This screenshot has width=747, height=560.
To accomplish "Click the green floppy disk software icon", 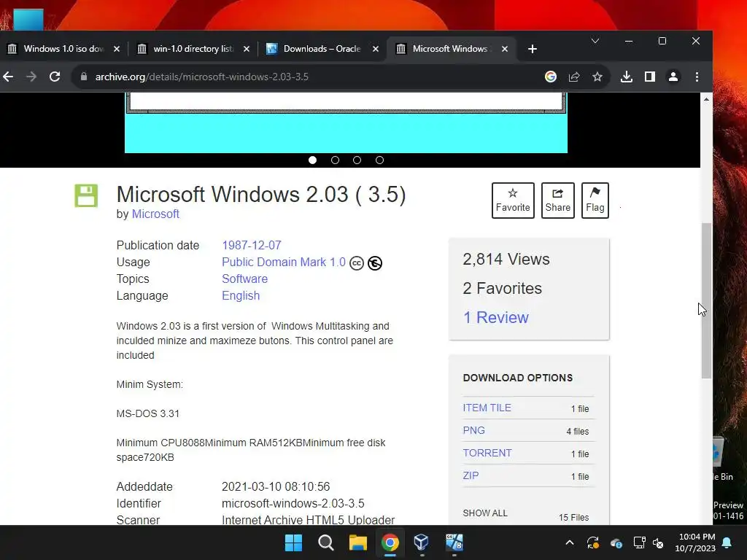I will tap(86, 195).
